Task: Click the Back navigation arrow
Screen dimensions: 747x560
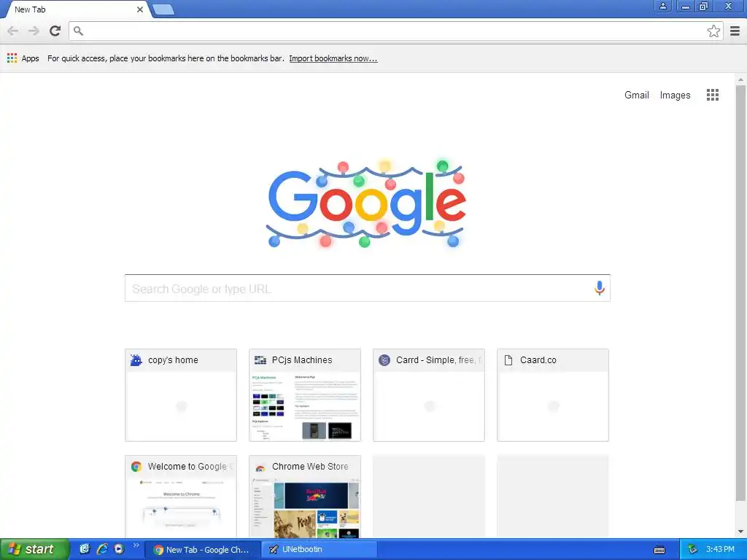Action: (13, 31)
